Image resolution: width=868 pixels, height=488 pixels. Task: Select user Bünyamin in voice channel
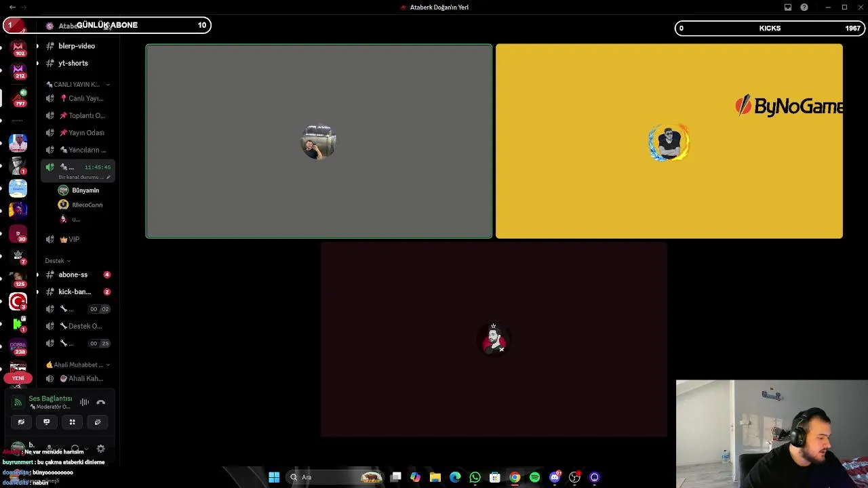(79, 190)
